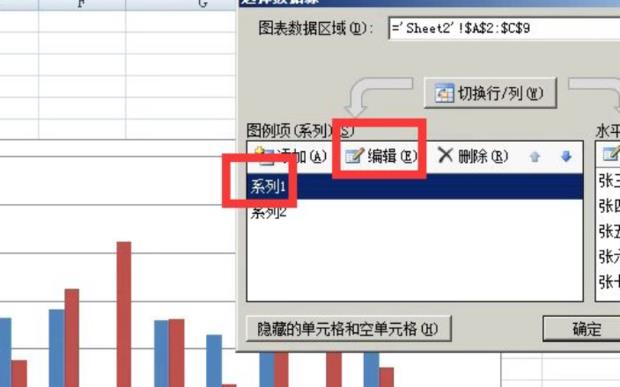This screenshot has width=620, height=387.
Task: Click the Switch Row/Column icon (切换行/列)
Action: pos(444,94)
